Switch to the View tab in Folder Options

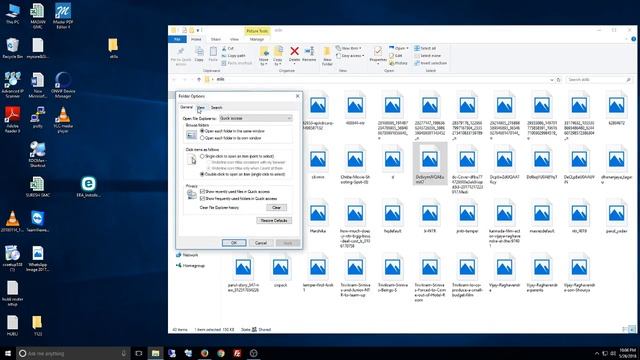(201, 107)
